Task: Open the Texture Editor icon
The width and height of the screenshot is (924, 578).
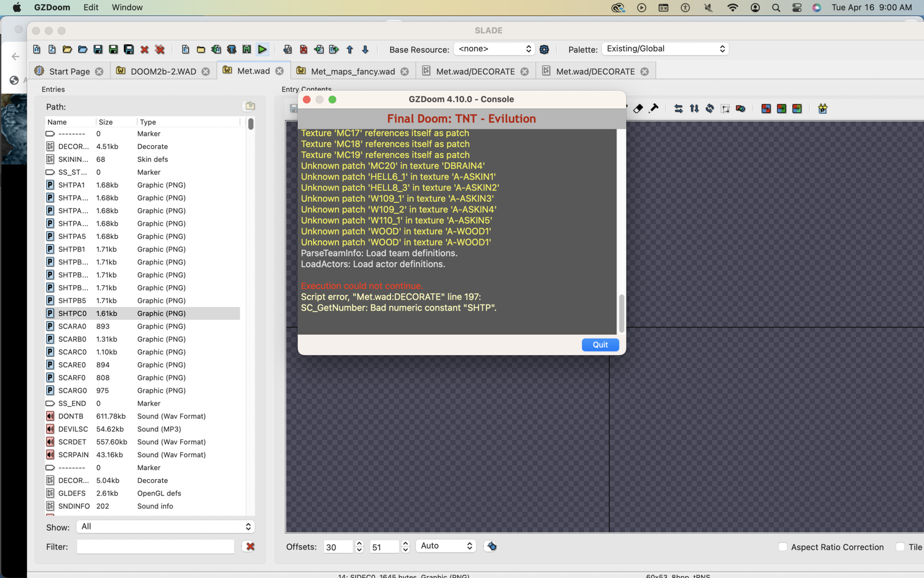Action: pos(231,49)
